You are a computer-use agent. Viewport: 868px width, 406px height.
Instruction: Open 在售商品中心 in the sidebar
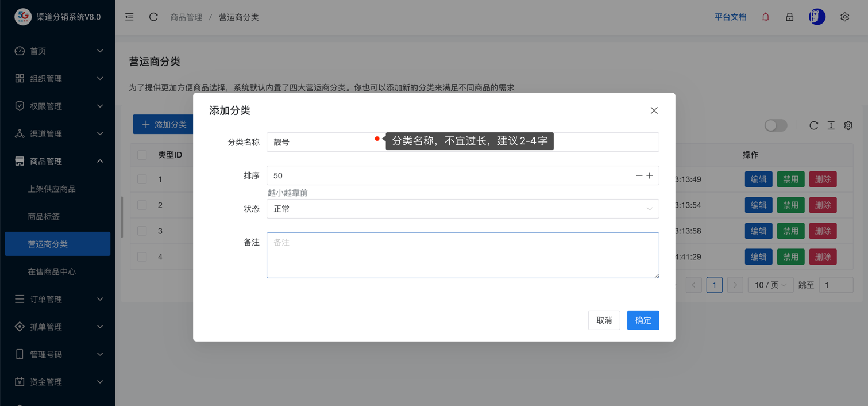[52, 271]
